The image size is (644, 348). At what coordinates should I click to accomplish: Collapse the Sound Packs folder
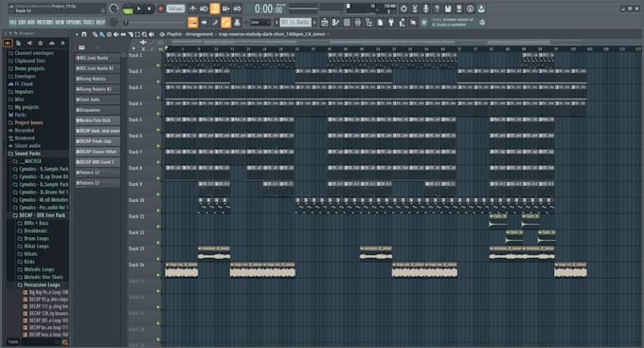(25, 154)
